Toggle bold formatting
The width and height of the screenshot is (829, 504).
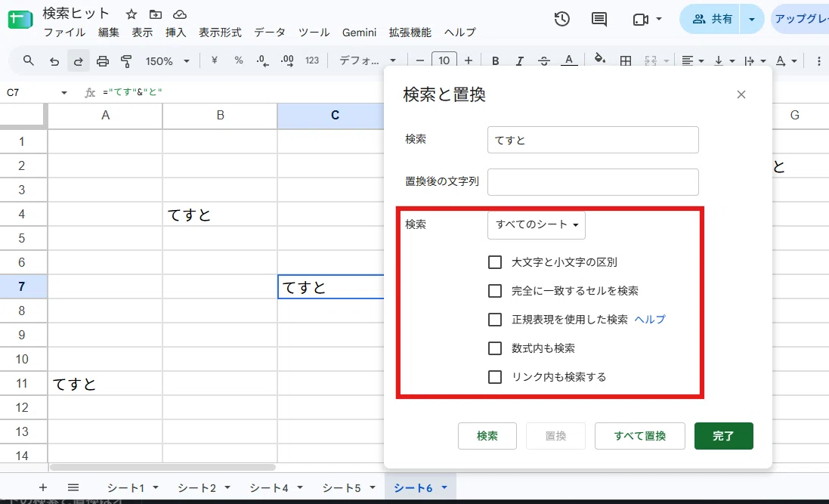[496, 60]
